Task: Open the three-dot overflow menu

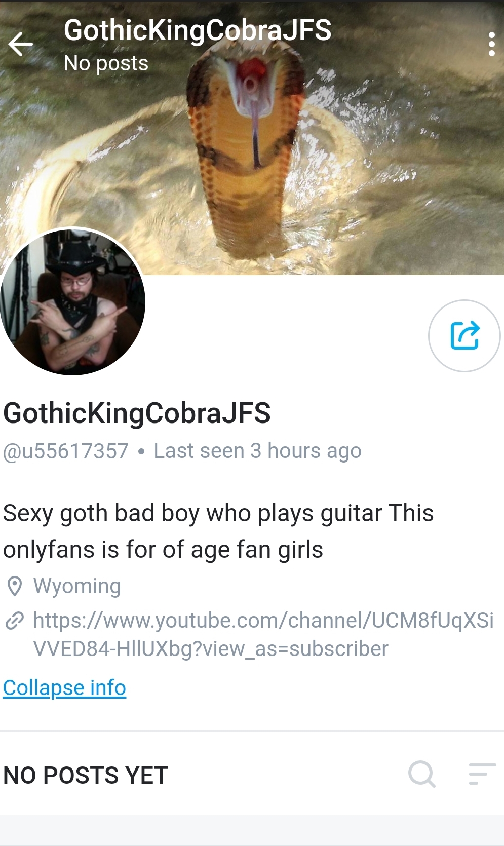Action: pos(491,44)
